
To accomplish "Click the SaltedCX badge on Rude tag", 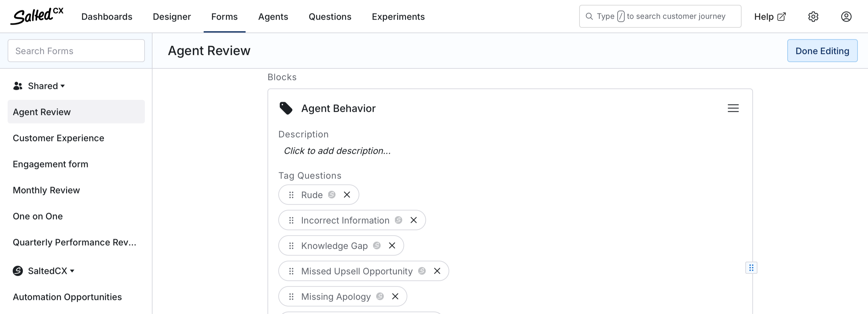I will pyautogui.click(x=332, y=195).
